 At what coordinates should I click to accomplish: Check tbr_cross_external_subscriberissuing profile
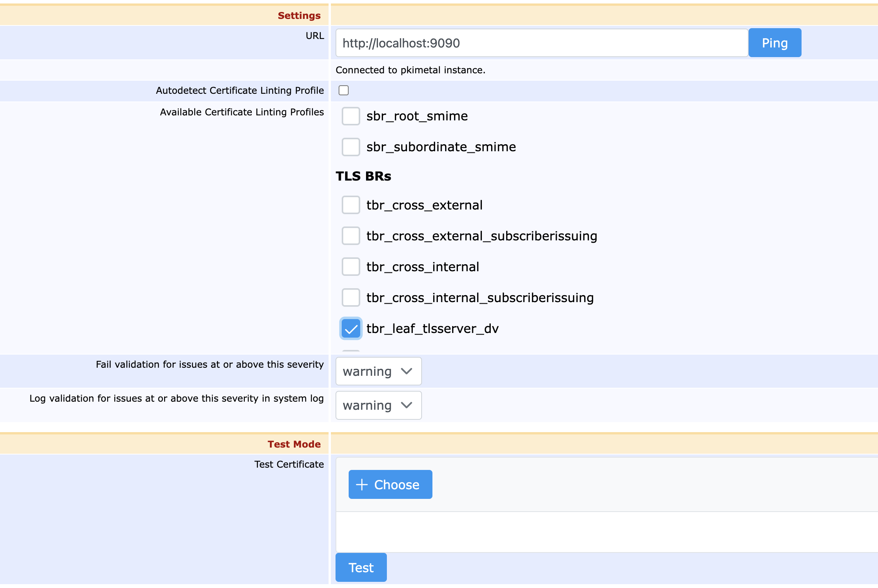click(x=351, y=236)
